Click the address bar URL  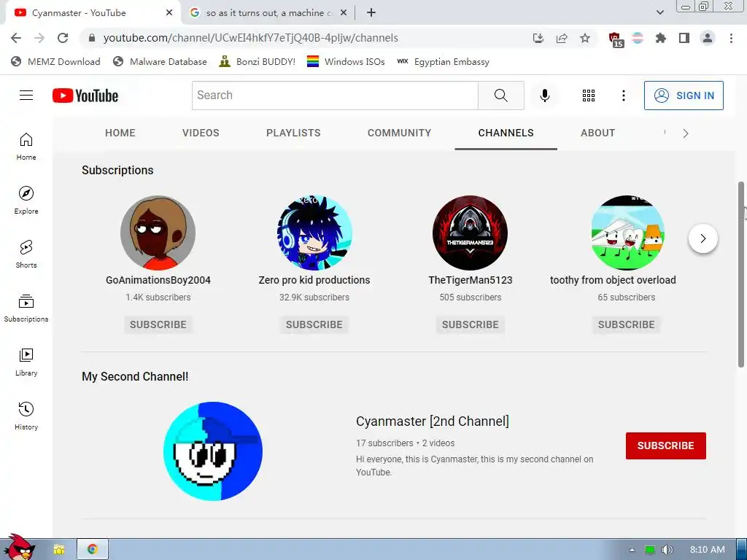pos(251,38)
